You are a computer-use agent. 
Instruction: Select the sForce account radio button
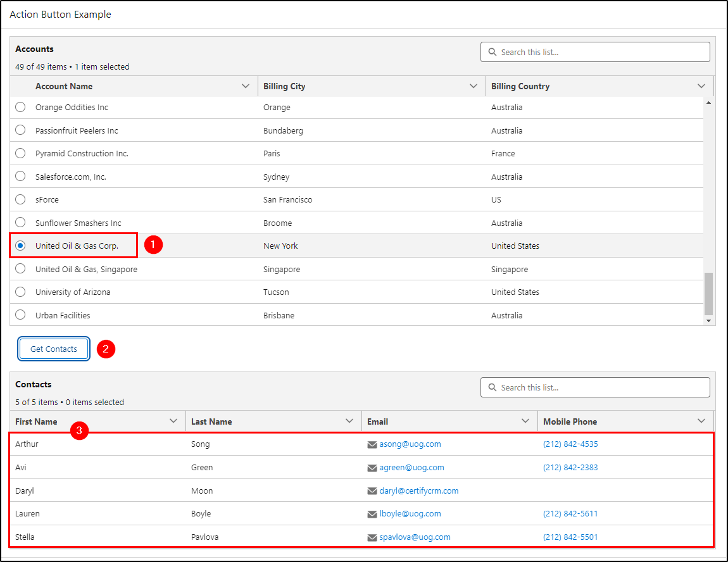20,199
